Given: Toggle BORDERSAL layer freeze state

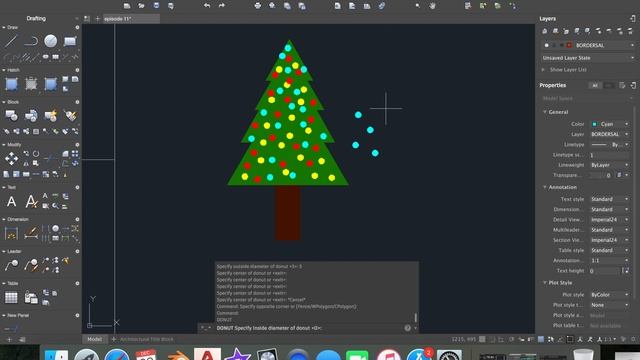Looking at the screenshot, I should pos(554,45).
